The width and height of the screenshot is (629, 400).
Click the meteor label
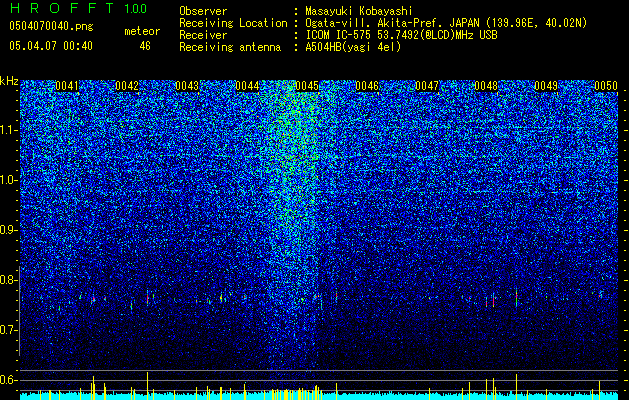pos(142,31)
